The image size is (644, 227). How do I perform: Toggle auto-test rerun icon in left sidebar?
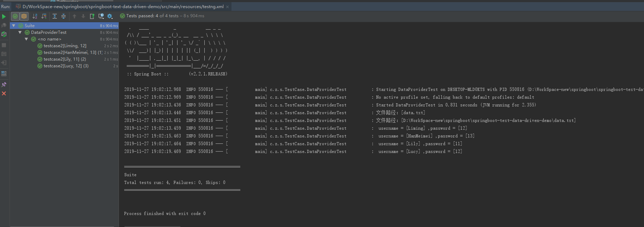pos(4,34)
